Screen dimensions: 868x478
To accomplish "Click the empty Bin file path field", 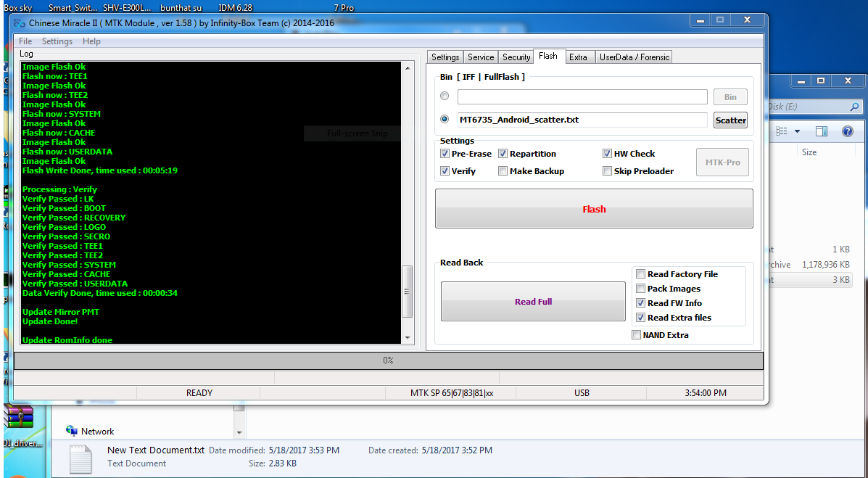I will (582, 97).
